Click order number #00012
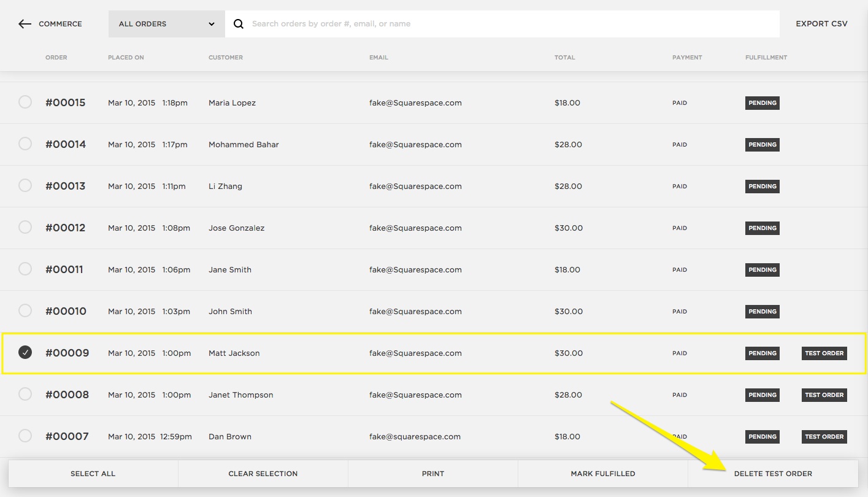 (x=66, y=228)
